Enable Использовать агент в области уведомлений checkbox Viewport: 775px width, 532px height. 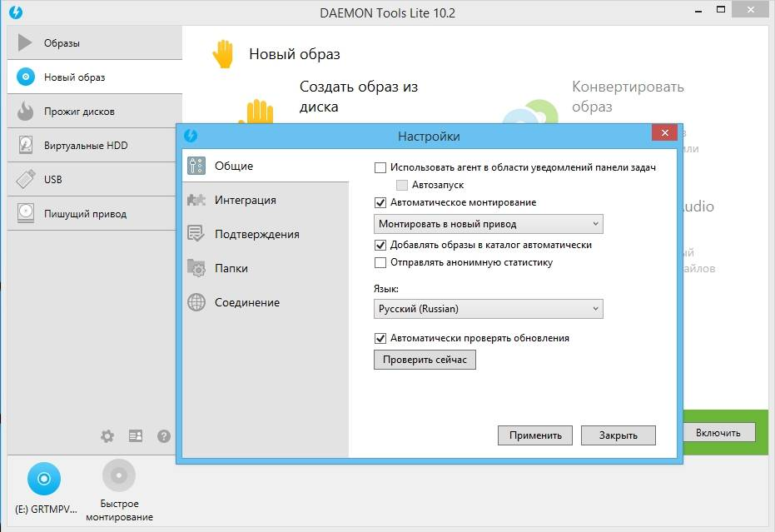point(380,167)
